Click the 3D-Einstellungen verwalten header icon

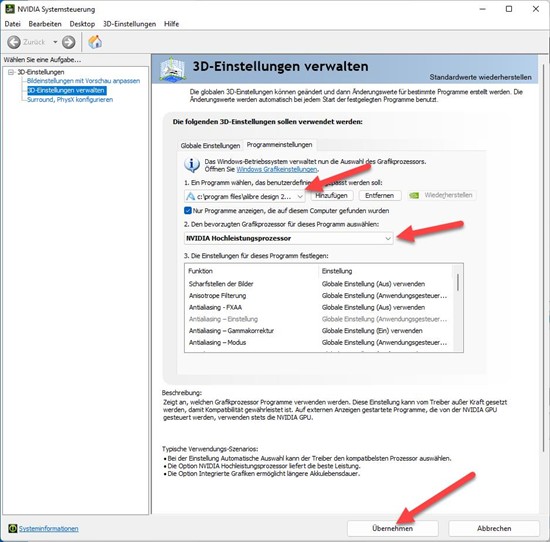[x=172, y=69]
